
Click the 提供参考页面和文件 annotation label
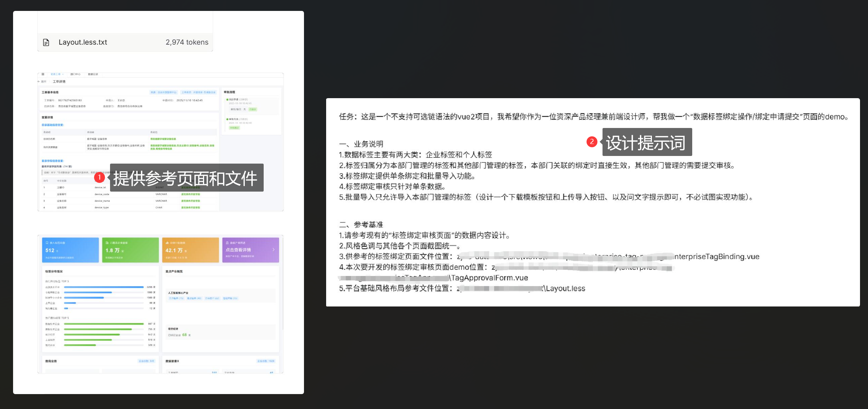186,178
